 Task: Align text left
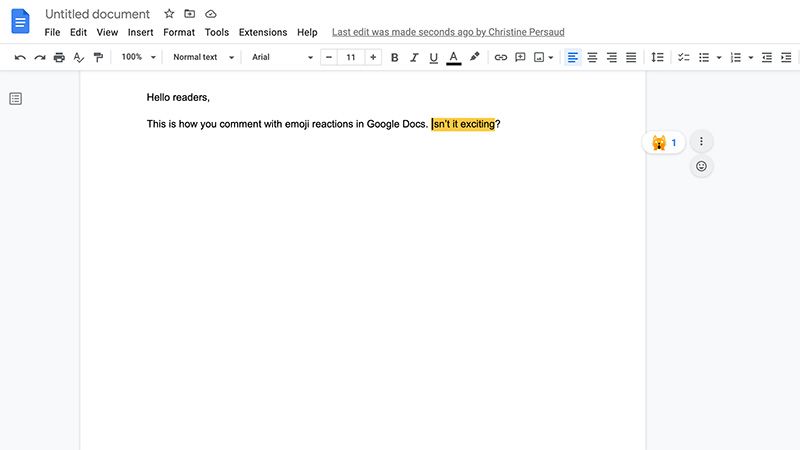pyautogui.click(x=572, y=57)
